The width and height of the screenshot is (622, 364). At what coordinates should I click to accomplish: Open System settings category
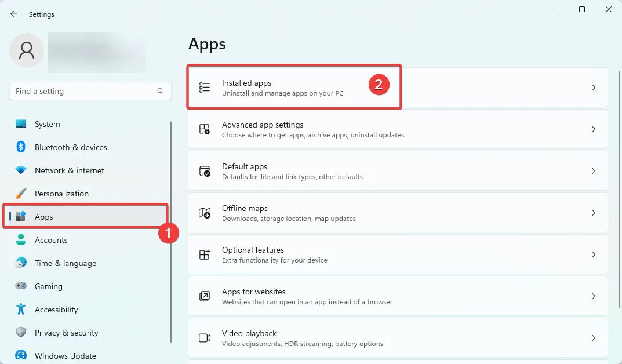coord(47,124)
